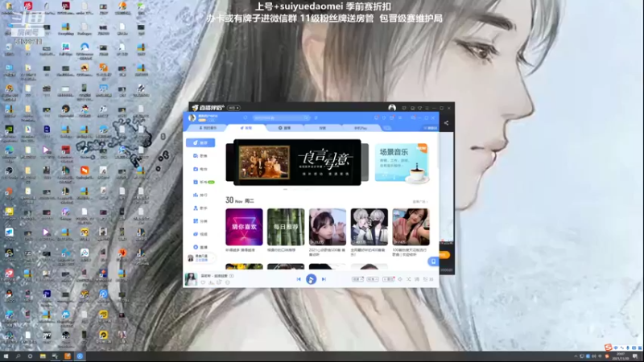Viewport: 644px width, 362px height.
Task: Open the messages icon in player header
Action: (376, 117)
